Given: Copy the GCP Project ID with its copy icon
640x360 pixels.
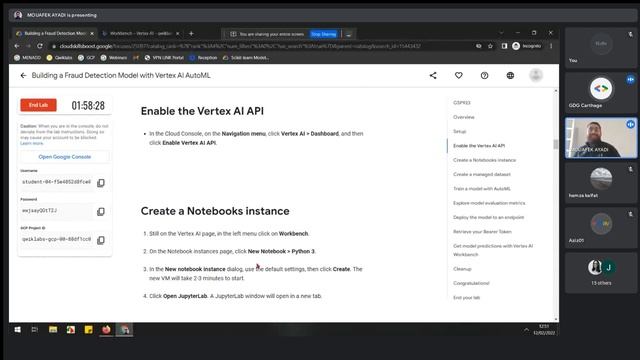Looking at the screenshot, I should [101, 240].
